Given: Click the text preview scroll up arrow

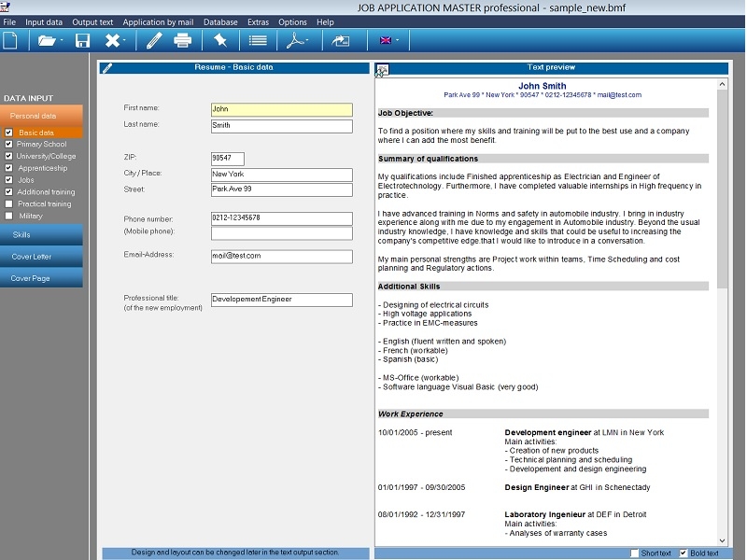Looking at the screenshot, I should coord(722,84).
